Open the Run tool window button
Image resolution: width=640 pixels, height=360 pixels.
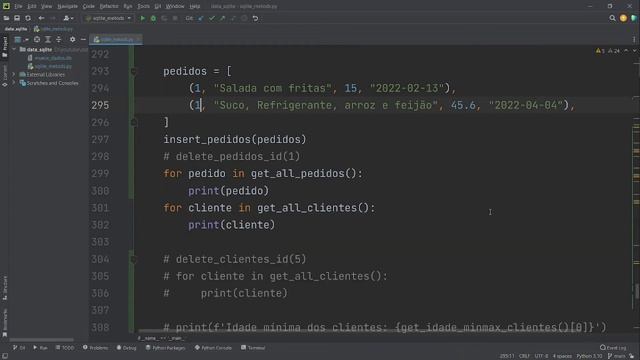click(40, 348)
